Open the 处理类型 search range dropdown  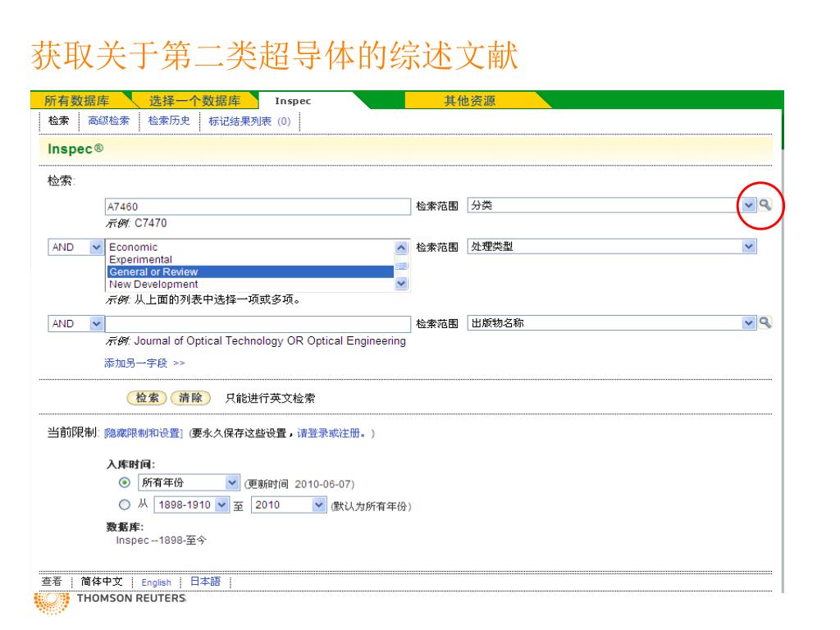tap(748, 246)
